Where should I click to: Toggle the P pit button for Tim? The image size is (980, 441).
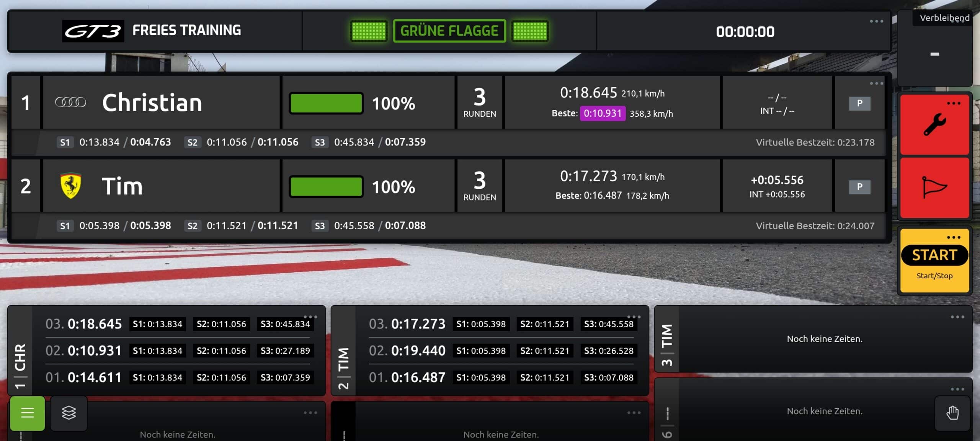(x=859, y=187)
